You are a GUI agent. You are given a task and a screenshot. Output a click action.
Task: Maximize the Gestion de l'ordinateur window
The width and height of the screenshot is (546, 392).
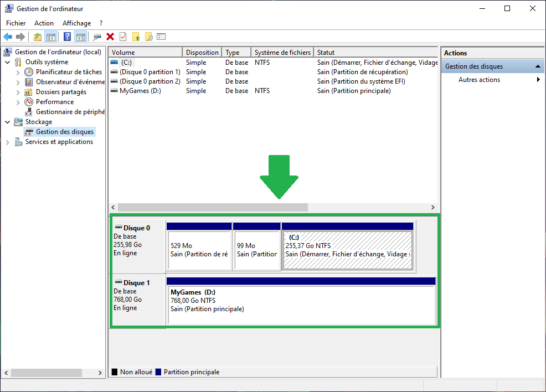point(507,8)
